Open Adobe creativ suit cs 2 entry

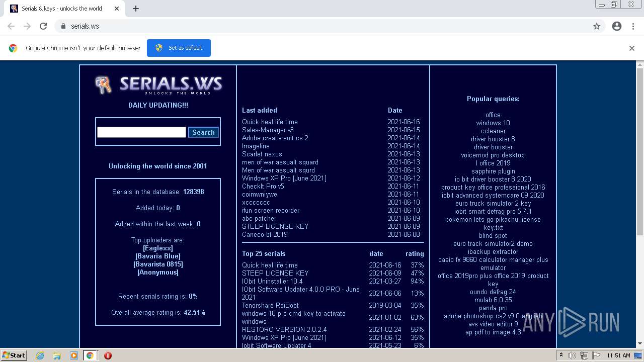pyautogui.click(x=275, y=138)
